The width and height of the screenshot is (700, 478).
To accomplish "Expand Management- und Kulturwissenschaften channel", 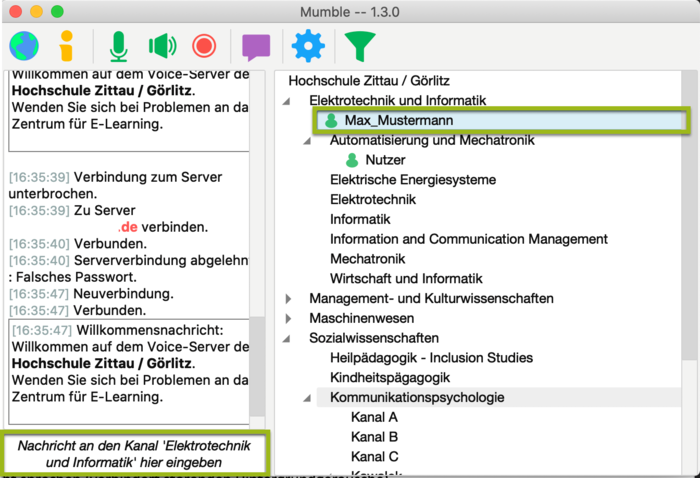I will (288, 299).
